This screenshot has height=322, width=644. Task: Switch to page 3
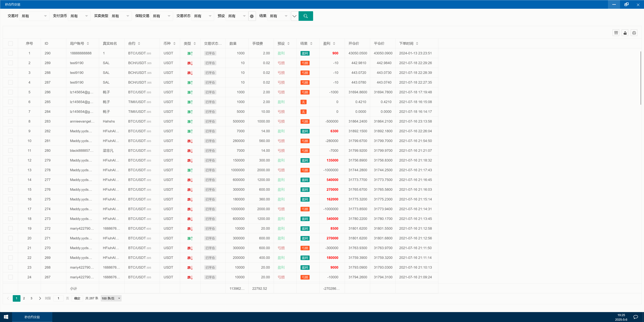[x=31, y=298]
